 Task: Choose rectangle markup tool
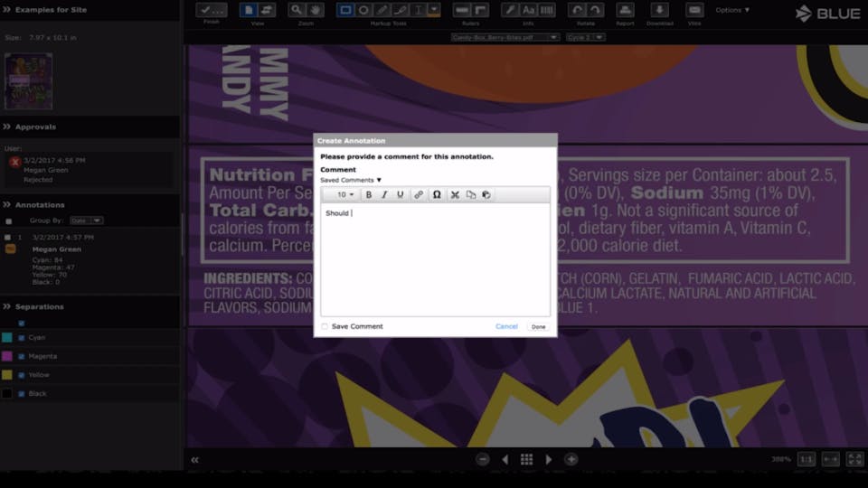click(345, 10)
